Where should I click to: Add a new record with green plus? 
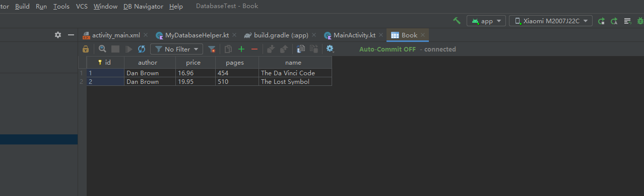(x=241, y=49)
